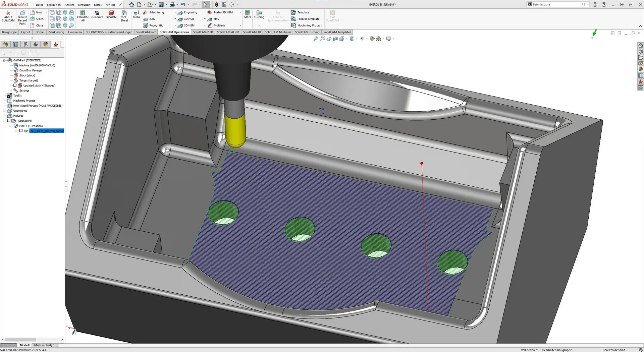This screenshot has width=644, height=352.
Task: Switch to the SolidCAM Multiaxis tab
Action: pos(278,32)
